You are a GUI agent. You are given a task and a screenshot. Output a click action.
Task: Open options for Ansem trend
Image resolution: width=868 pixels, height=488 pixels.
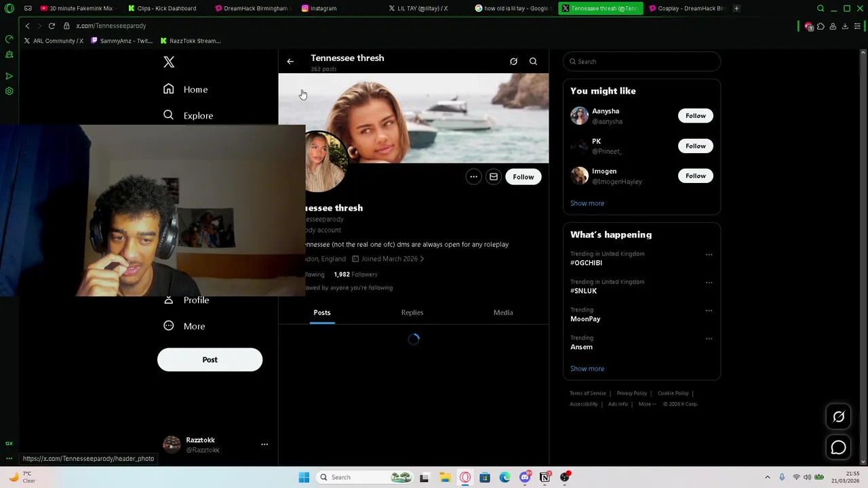(x=709, y=338)
